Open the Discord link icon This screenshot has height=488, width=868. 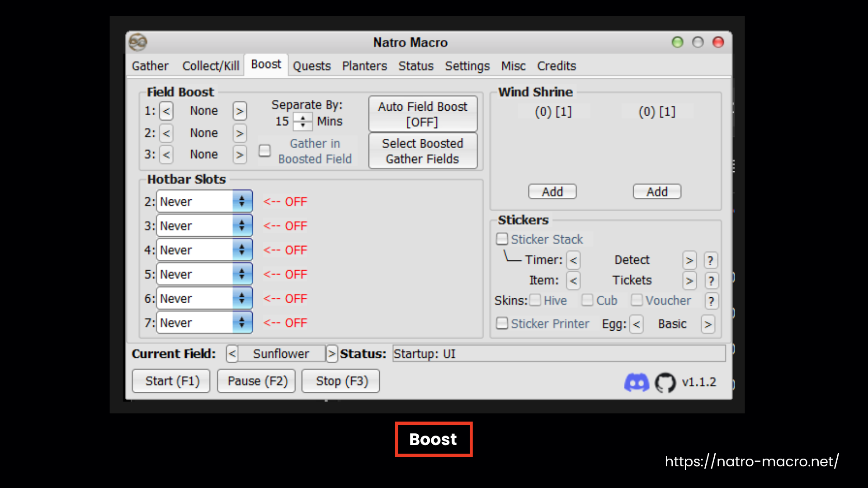tap(637, 382)
